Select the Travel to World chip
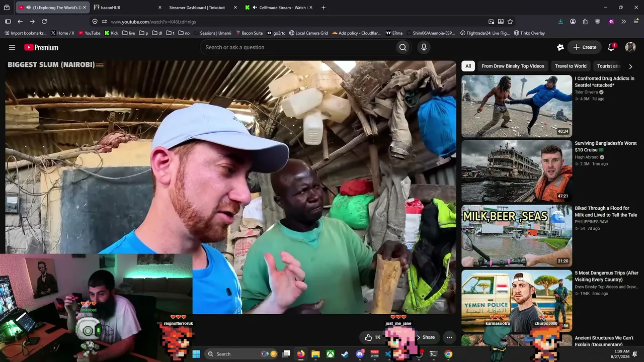 coord(571,66)
